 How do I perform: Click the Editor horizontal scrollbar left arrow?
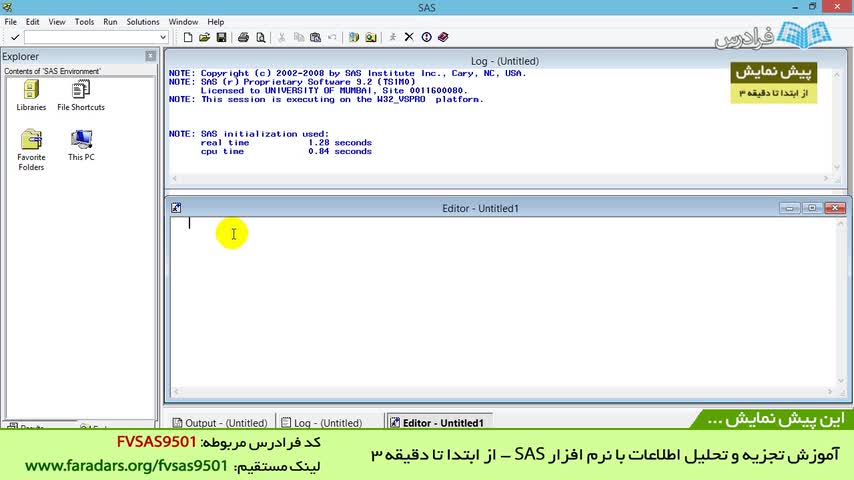175,391
